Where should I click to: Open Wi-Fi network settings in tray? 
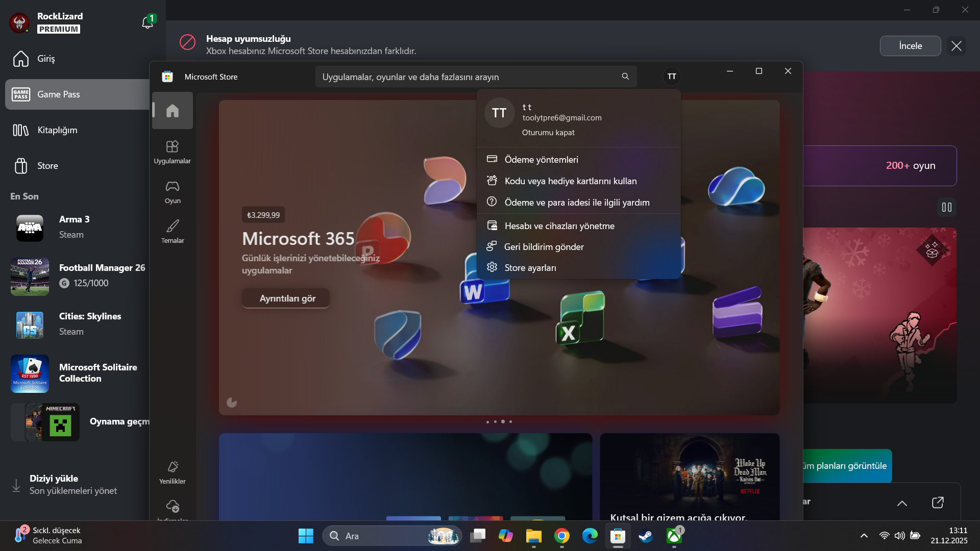pyautogui.click(x=885, y=536)
